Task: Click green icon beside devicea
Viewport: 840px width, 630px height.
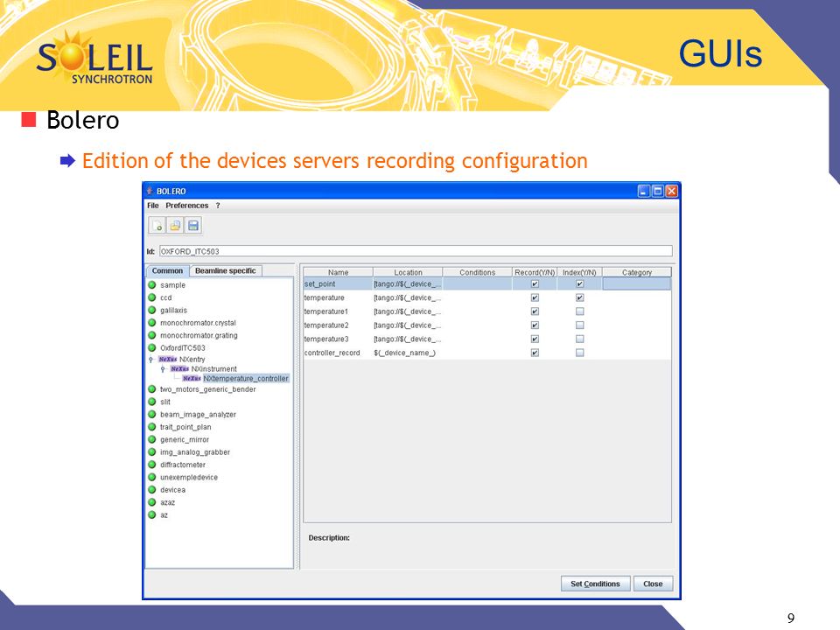Action: pyautogui.click(x=152, y=490)
